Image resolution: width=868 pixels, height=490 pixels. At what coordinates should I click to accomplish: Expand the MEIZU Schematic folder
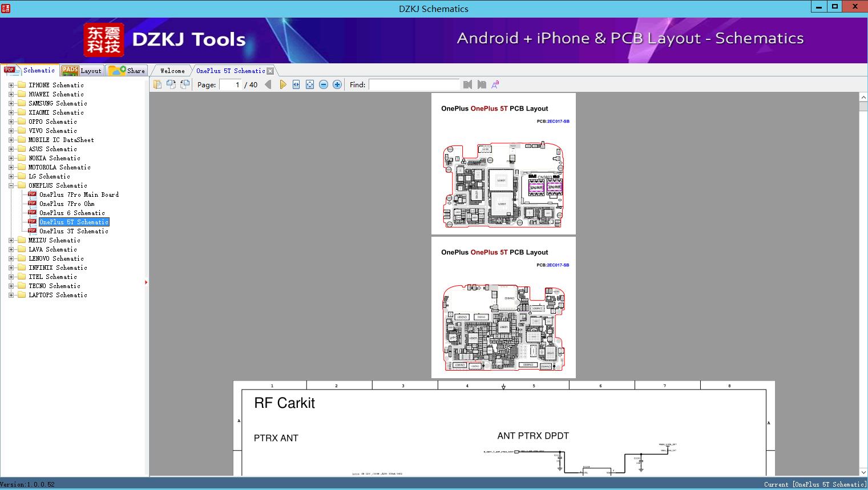(x=11, y=240)
